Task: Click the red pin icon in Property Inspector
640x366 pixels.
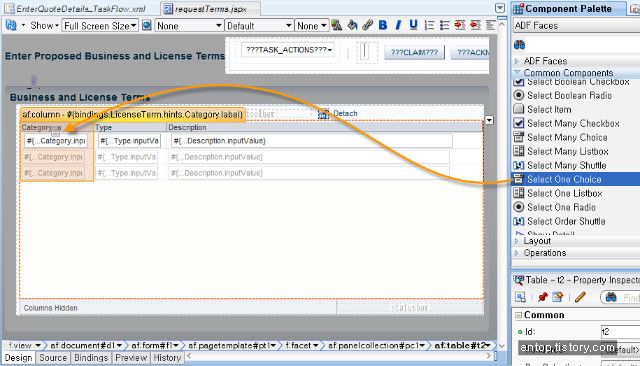Action: tap(542, 297)
